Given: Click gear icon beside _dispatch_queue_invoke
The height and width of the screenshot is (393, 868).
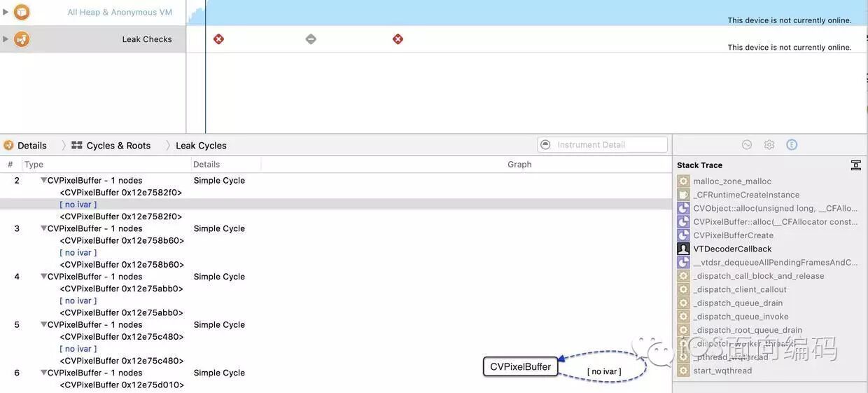Looking at the screenshot, I should click(684, 317).
